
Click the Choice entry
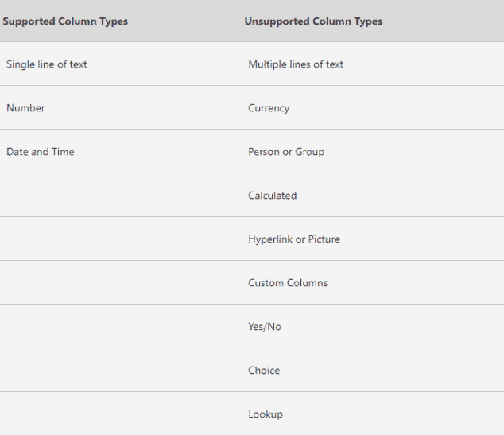tap(264, 371)
